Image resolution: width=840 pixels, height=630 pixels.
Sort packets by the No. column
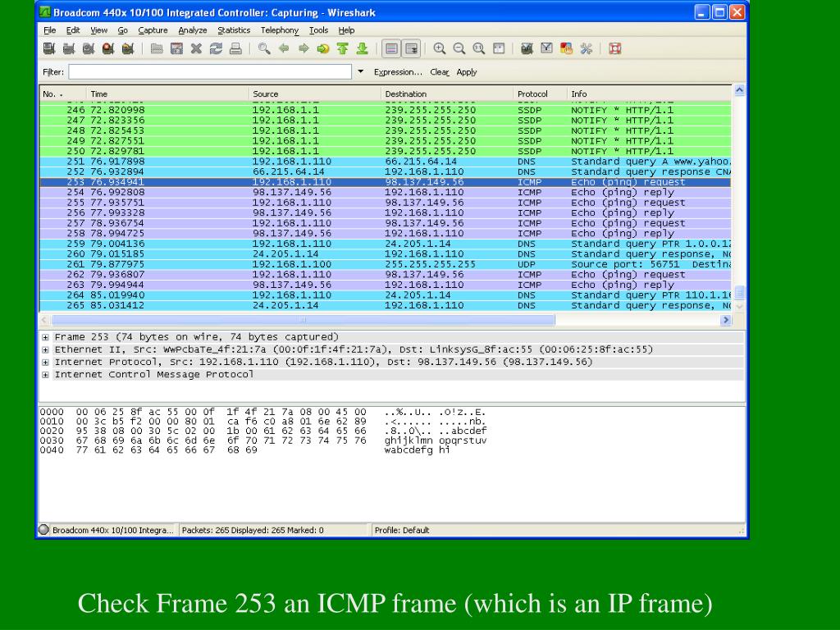point(62,94)
